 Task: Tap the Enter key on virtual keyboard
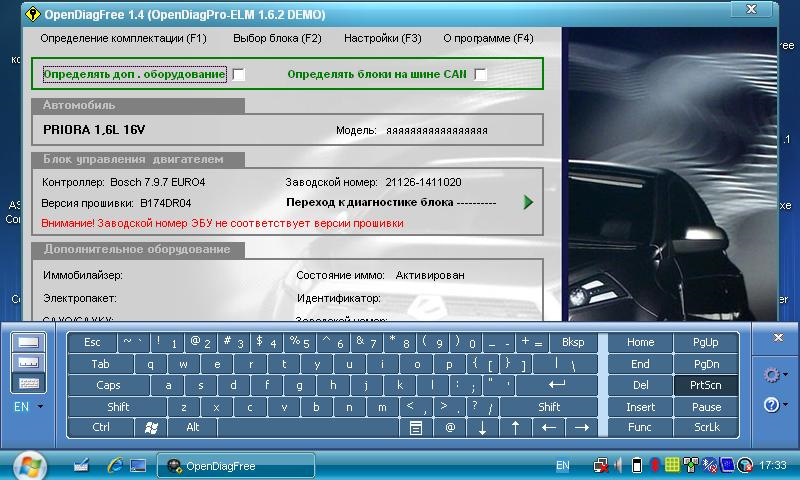pos(556,385)
